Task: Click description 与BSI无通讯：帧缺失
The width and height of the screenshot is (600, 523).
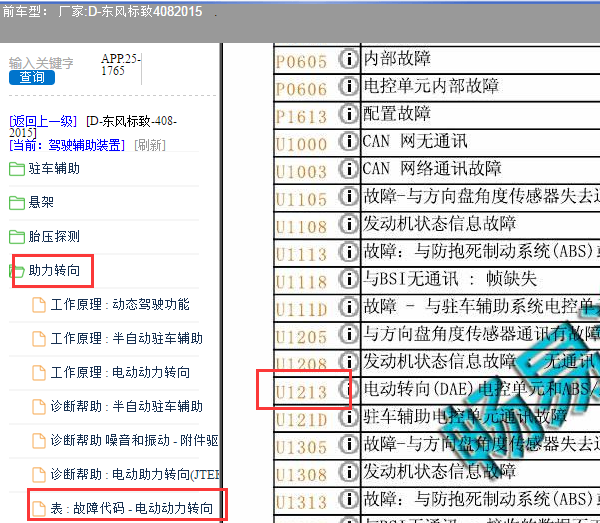Action: tap(450, 279)
